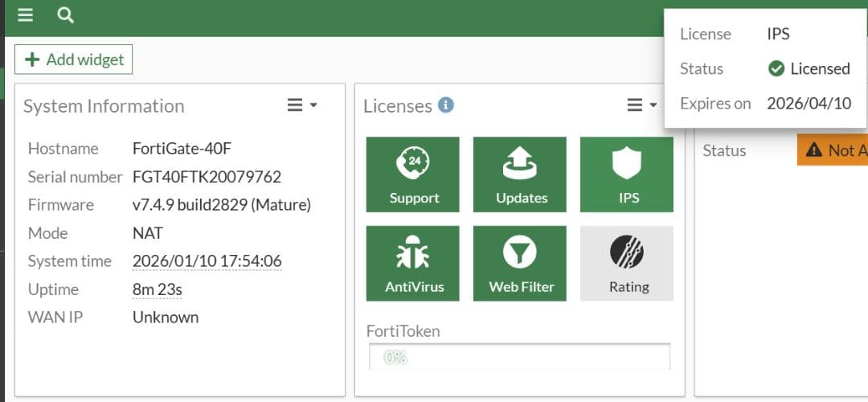The height and width of the screenshot is (402, 868).
Task: Click the System time value
Action: [207, 261]
